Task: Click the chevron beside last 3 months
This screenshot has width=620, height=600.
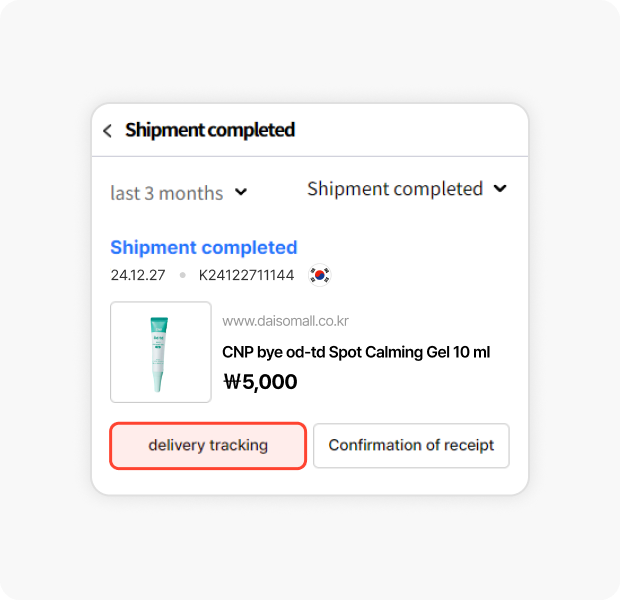Action: coord(241,193)
